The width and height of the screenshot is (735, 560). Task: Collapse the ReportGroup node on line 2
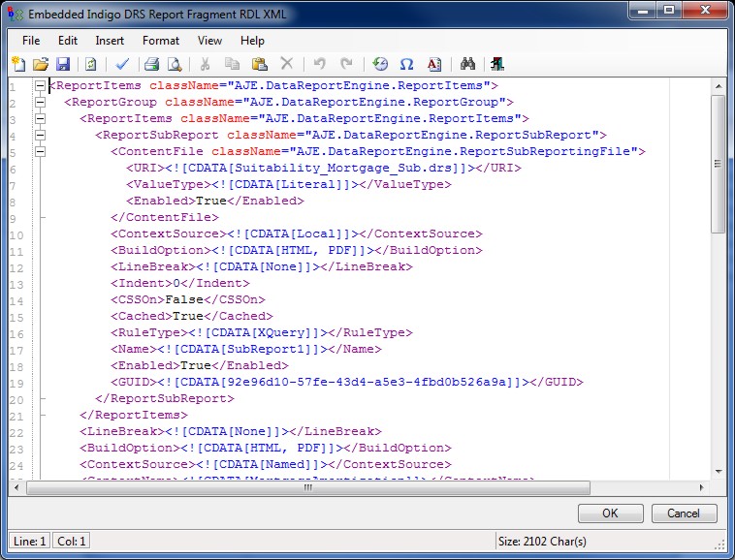(x=40, y=103)
